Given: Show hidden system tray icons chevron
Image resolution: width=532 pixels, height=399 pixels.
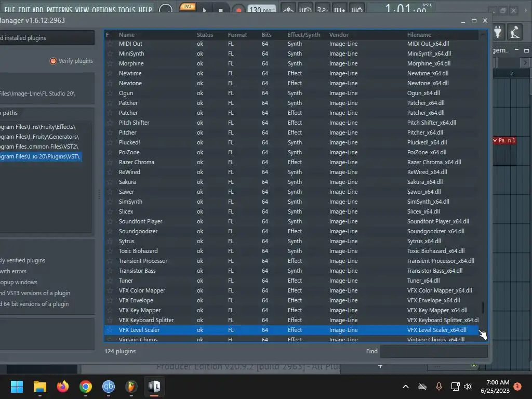Looking at the screenshot, I should click(405, 387).
